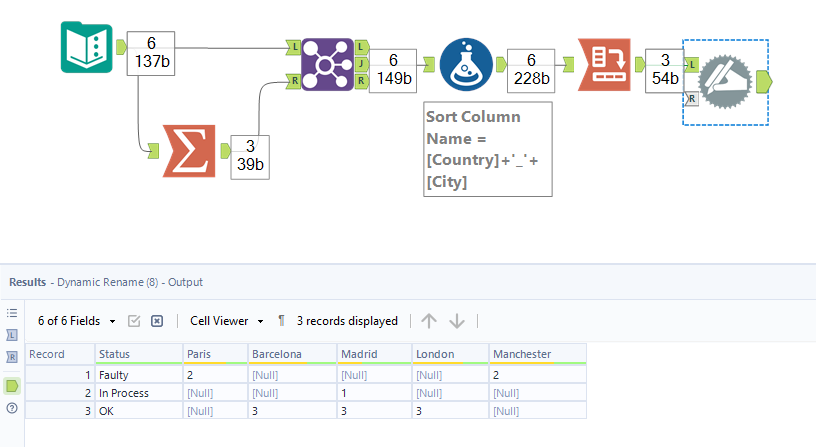This screenshot has width=816, height=447.
Task: Toggle the show whitespace paragraph icon
Action: point(282,321)
